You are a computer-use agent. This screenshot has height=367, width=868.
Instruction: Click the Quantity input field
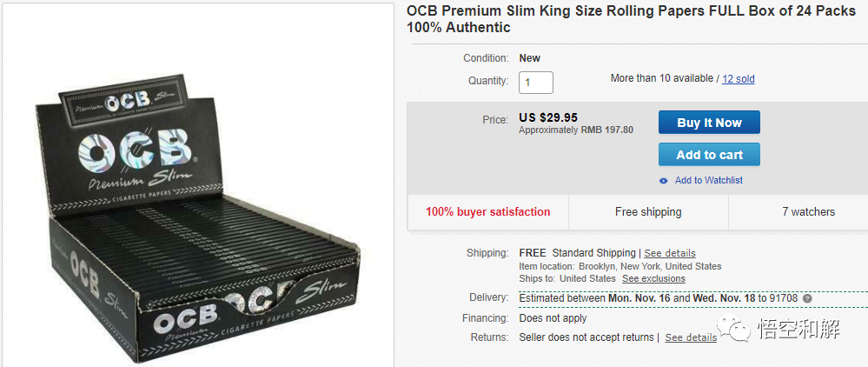point(536,83)
